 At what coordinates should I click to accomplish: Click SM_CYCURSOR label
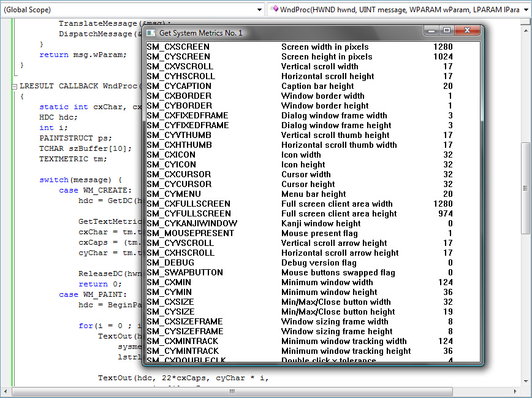tap(179, 185)
